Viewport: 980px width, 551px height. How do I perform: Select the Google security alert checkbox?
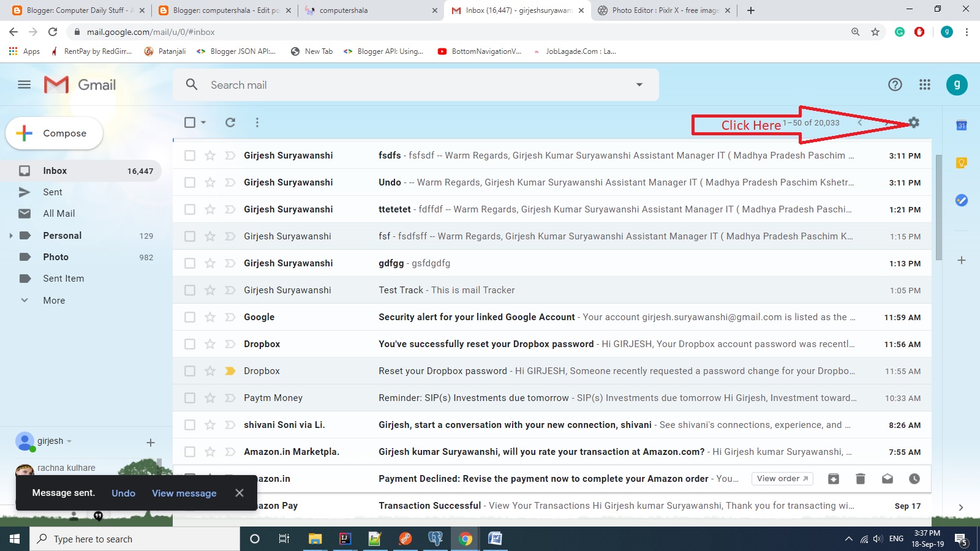[x=190, y=317]
